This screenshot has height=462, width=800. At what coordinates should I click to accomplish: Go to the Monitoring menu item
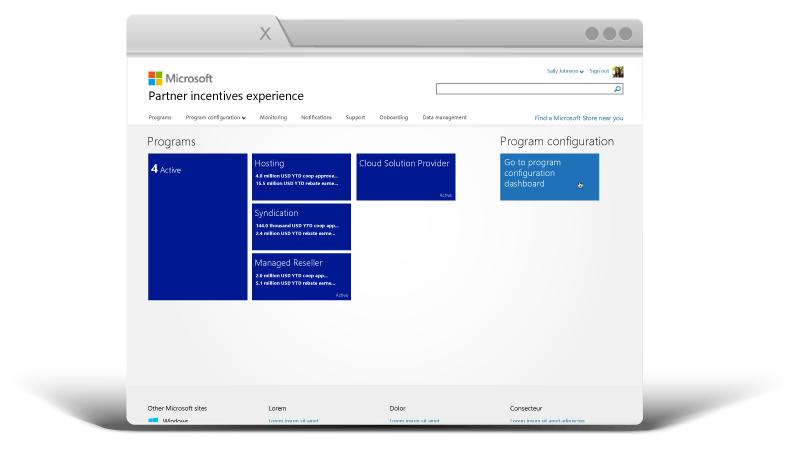point(273,117)
